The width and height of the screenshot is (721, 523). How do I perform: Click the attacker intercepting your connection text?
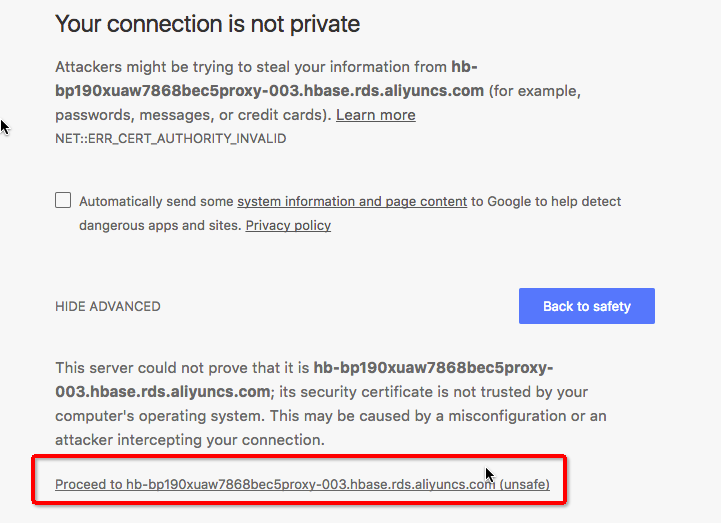pyautogui.click(x=190, y=440)
